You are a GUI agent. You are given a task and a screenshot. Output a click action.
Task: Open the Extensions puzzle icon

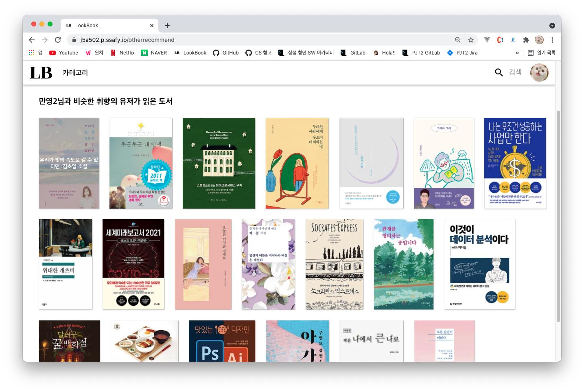[526, 40]
